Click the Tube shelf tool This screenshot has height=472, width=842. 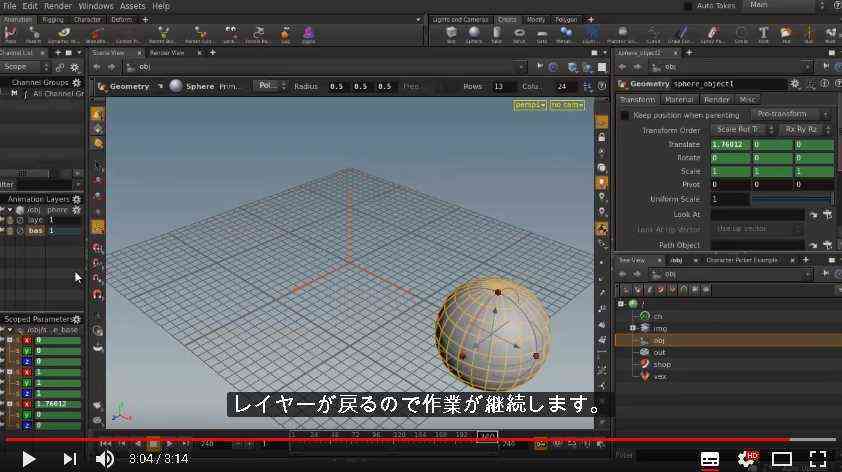(x=497, y=34)
